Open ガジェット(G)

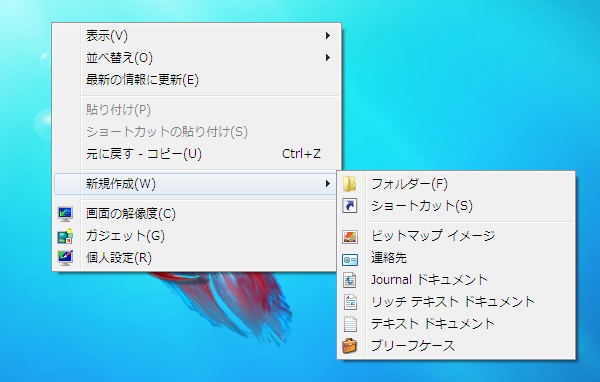[x=196, y=236]
